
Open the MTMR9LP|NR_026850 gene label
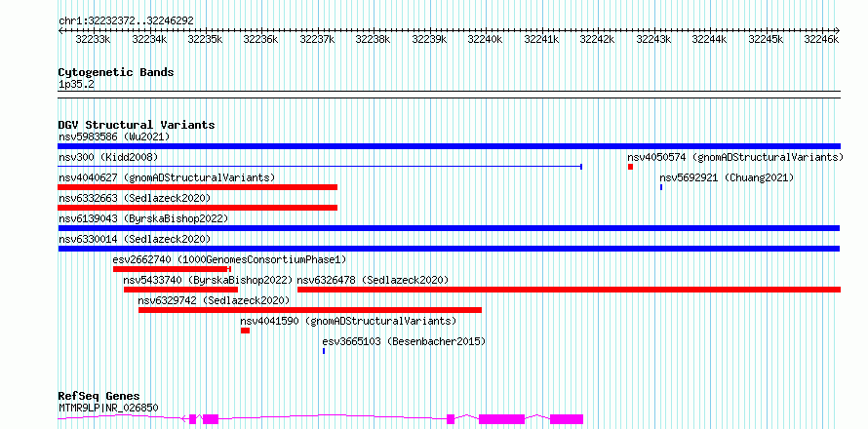pos(108,408)
